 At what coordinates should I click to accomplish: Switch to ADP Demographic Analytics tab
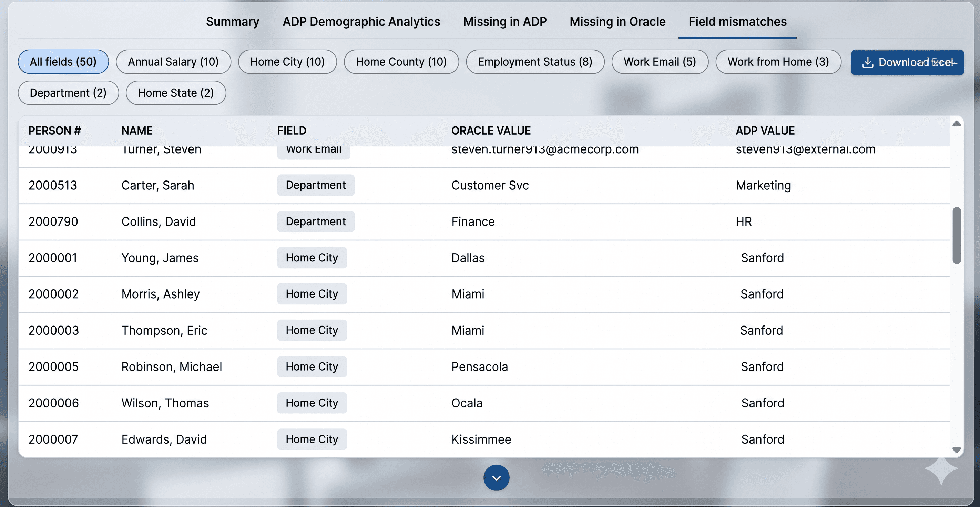tap(361, 22)
